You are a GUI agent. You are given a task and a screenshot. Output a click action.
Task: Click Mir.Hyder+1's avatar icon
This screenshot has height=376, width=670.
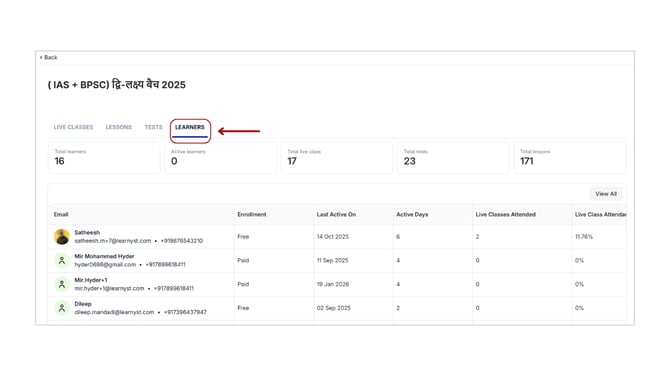(x=62, y=284)
